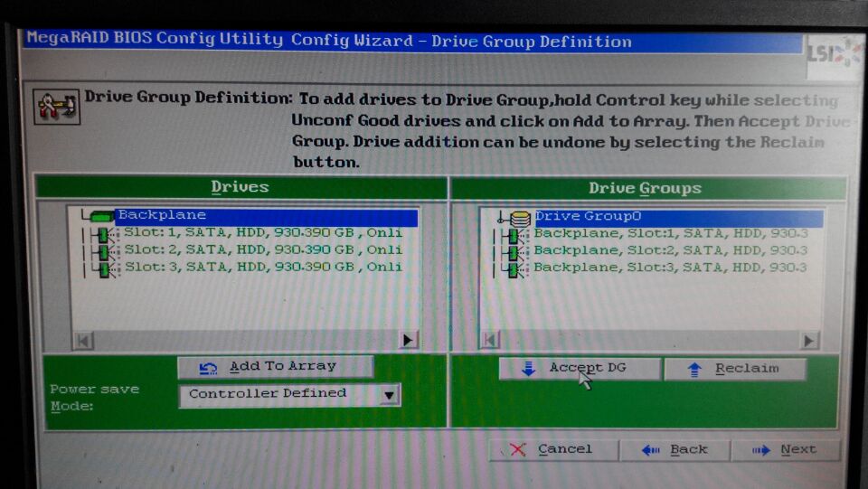Image resolution: width=868 pixels, height=489 pixels.
Task: Click the Slot:1 drive icon under Drive Group0
Action: coord(513,235)
